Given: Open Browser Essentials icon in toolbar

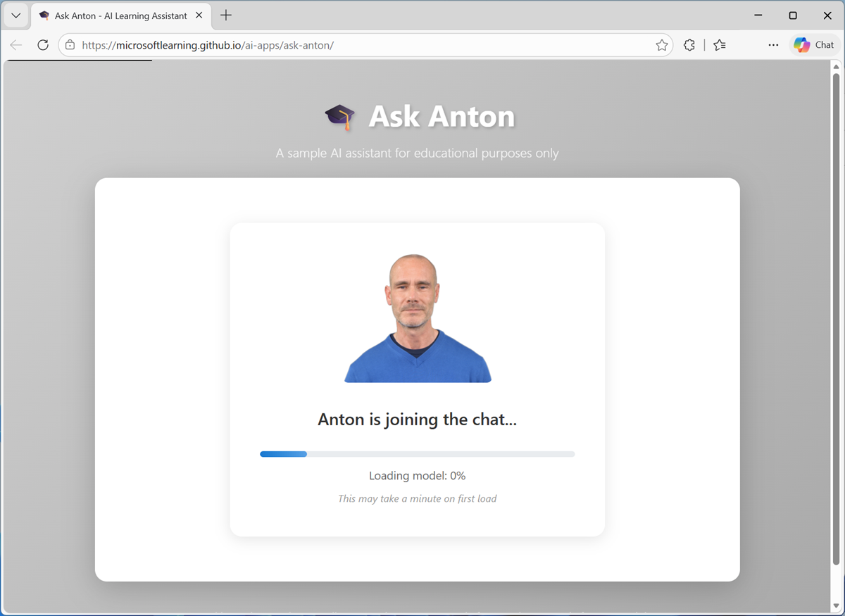Looking at the screenshot, I should (689, 44).
